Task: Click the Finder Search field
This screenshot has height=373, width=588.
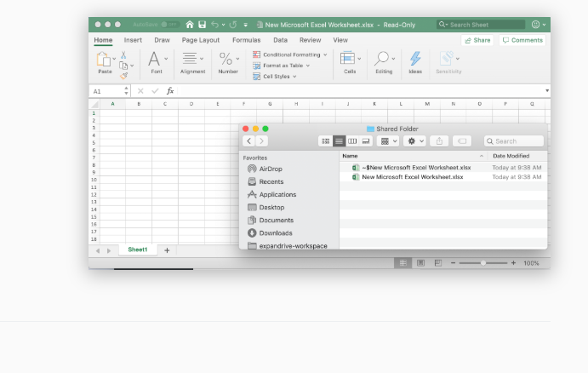Action: (x=514, y=141)
